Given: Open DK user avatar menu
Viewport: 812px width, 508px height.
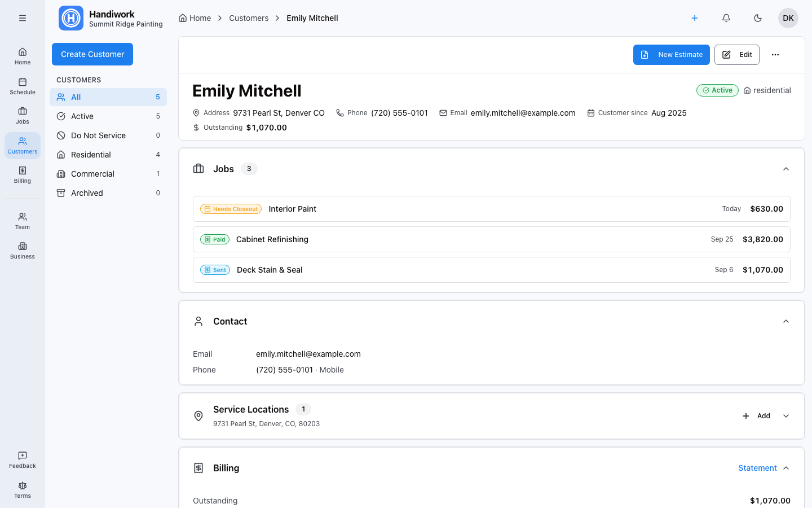Looking at the screenshot, I should pos(788,18).
